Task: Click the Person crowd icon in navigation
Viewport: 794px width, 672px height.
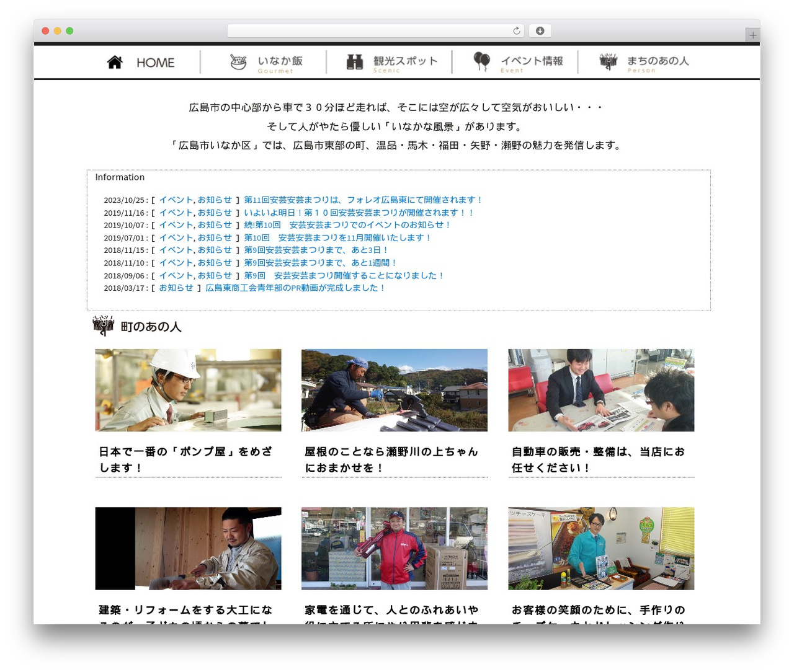Action: [x=609, y=61]
